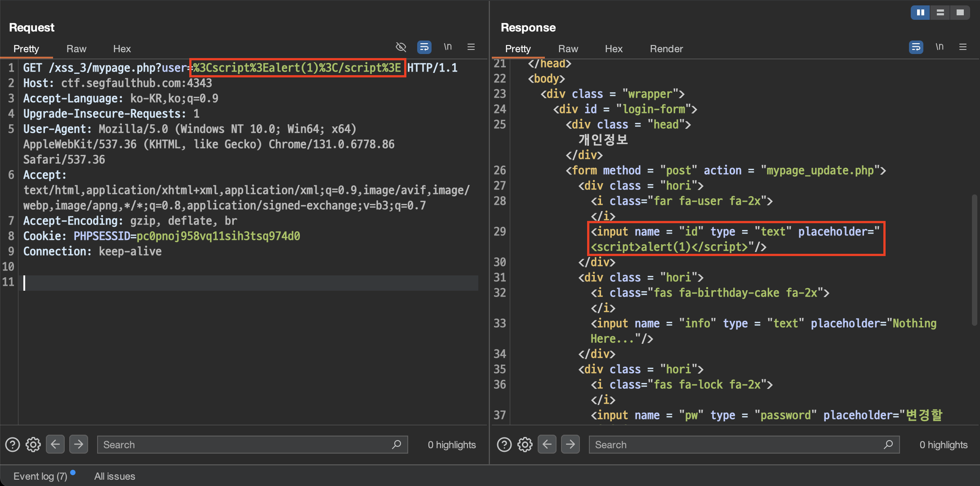Open the Request panel hamburger options menu
The image size is (980, 486).
click(x=471, y=47)
